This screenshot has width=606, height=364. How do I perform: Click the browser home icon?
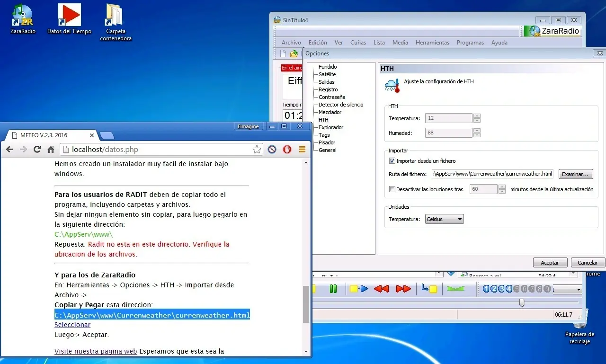click(x=51, y=150)
